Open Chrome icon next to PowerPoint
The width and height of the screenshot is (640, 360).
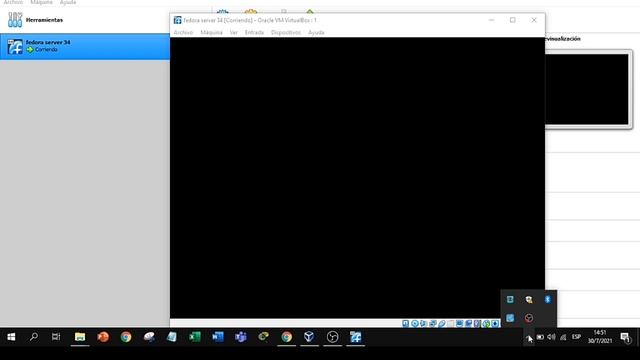[126, 337]
